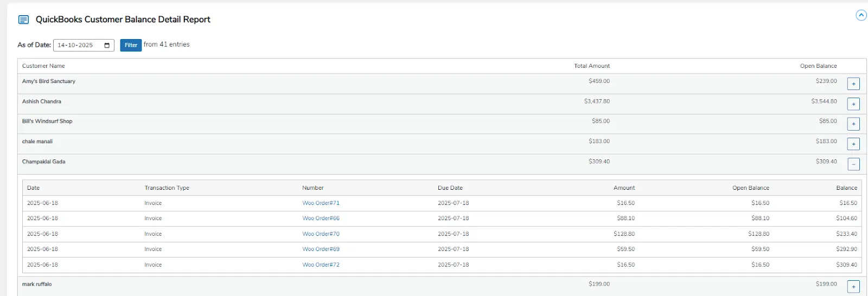Collapse Champaklal Gada transaction details
This screenshot has width=868, height=296.
(x=853, y=164)
